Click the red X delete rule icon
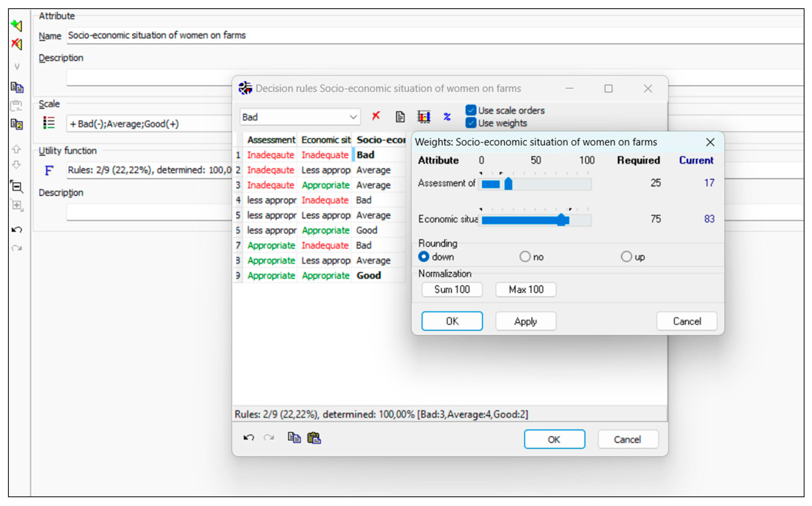This screenshot has width=812, height=506. [376, 116]
